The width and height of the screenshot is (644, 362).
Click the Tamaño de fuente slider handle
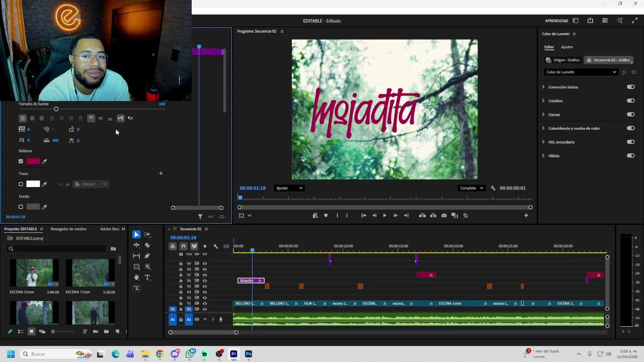[x=56, y=109]
